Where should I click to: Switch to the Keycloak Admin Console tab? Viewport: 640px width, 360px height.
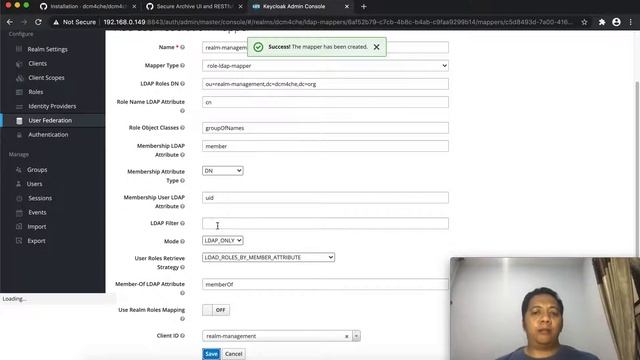point(300,7)
